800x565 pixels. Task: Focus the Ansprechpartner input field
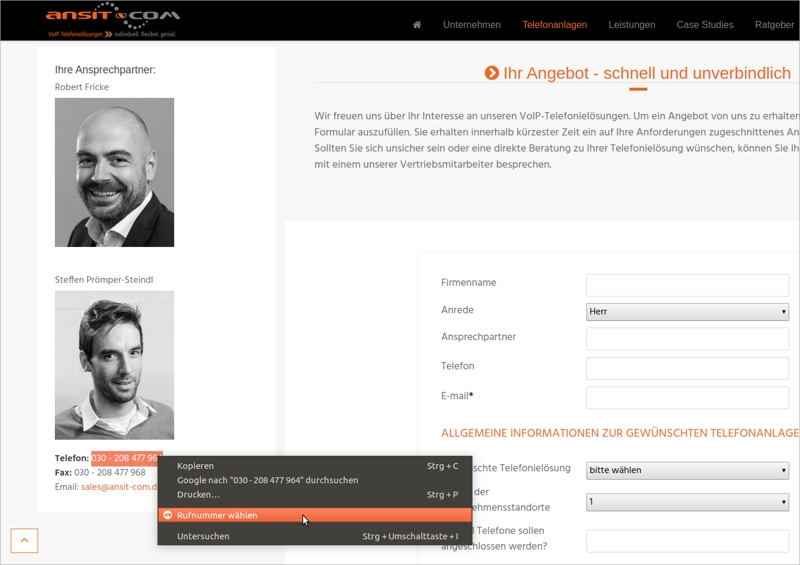687,339
